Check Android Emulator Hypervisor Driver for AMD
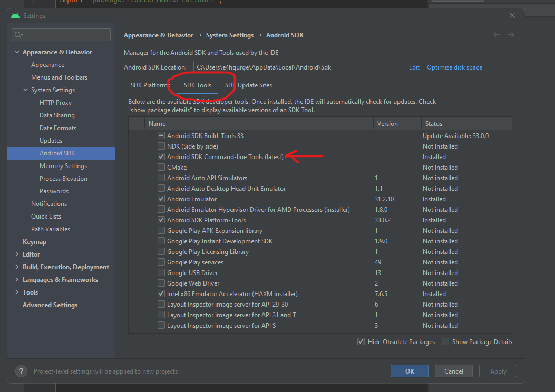This screenshot has width=555, height=392. point(161,210)
